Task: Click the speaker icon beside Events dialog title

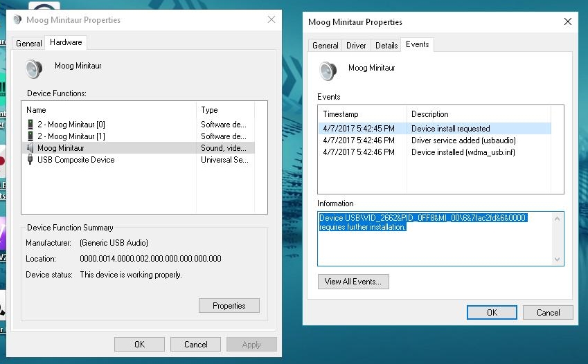Action: coord(328,71)
